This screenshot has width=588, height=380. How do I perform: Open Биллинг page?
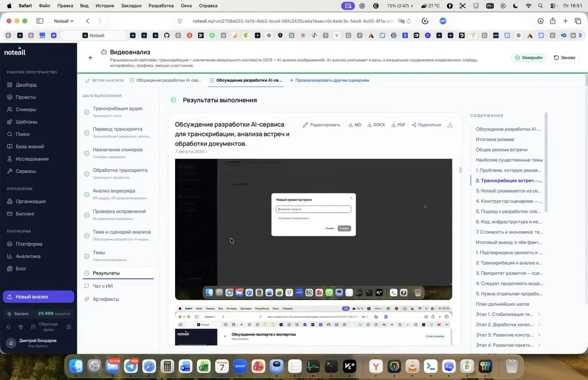point(25,214)
